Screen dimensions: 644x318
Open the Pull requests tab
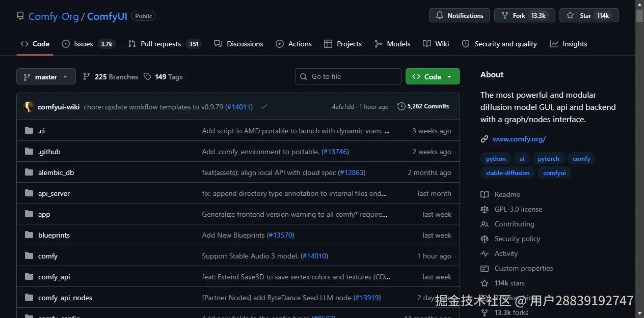click(165, 44)
